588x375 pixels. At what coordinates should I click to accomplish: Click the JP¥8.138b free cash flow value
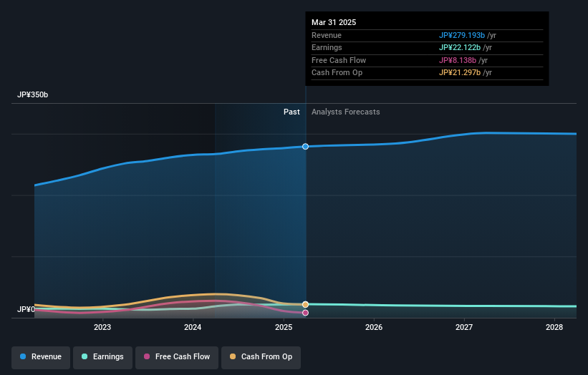coord(458,60)
